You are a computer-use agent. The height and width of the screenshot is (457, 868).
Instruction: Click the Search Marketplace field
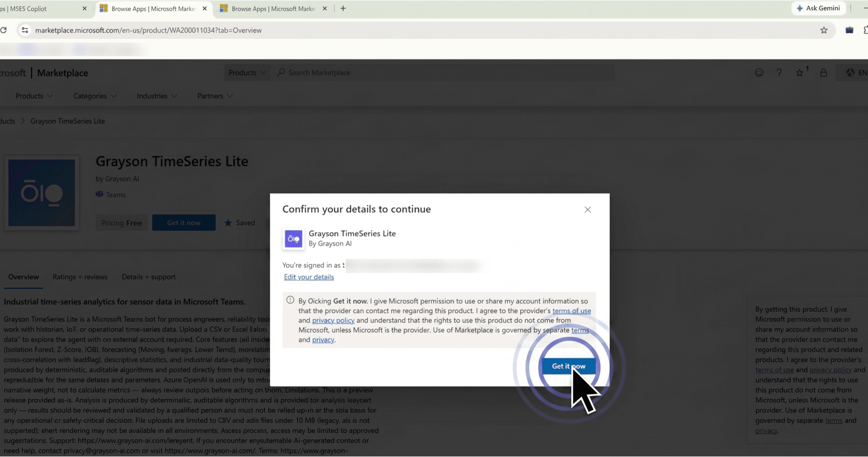click(442, 73)
